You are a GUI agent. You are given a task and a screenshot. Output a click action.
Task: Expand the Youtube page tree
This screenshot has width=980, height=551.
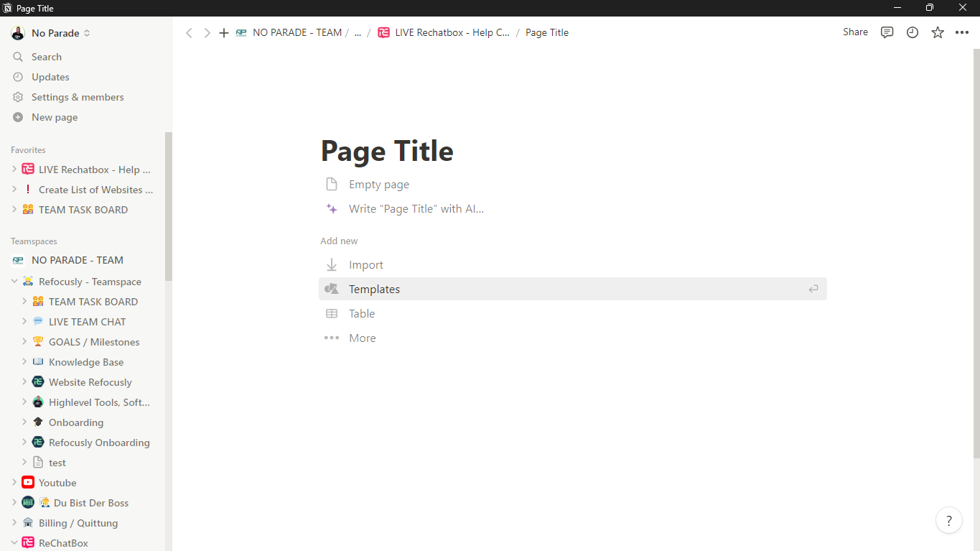pos(14,483)
